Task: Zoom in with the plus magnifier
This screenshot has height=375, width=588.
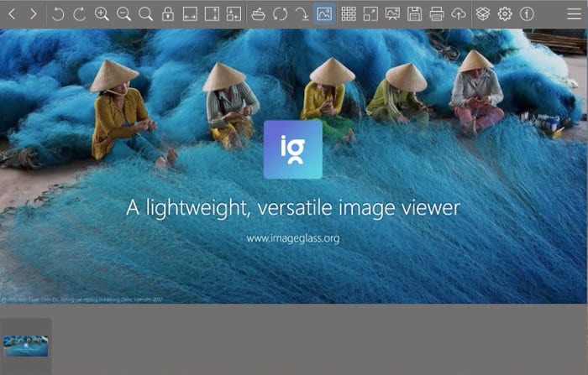Action: (102, 14)
